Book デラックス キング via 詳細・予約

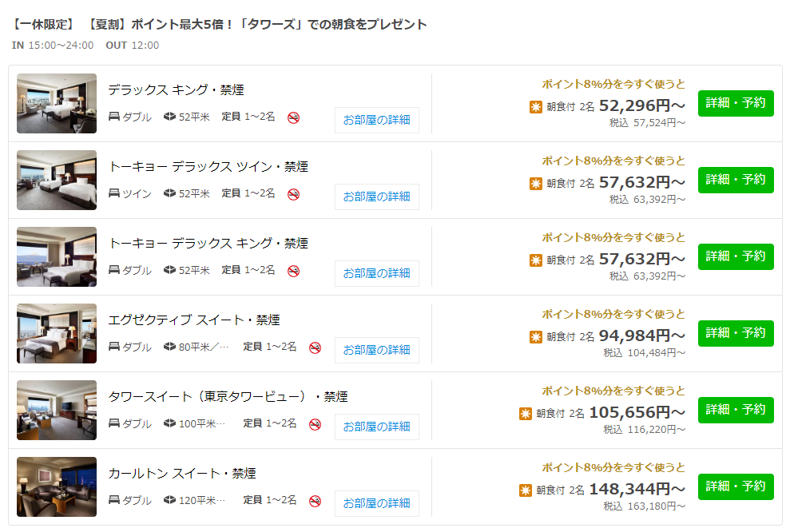click(736, 103)
